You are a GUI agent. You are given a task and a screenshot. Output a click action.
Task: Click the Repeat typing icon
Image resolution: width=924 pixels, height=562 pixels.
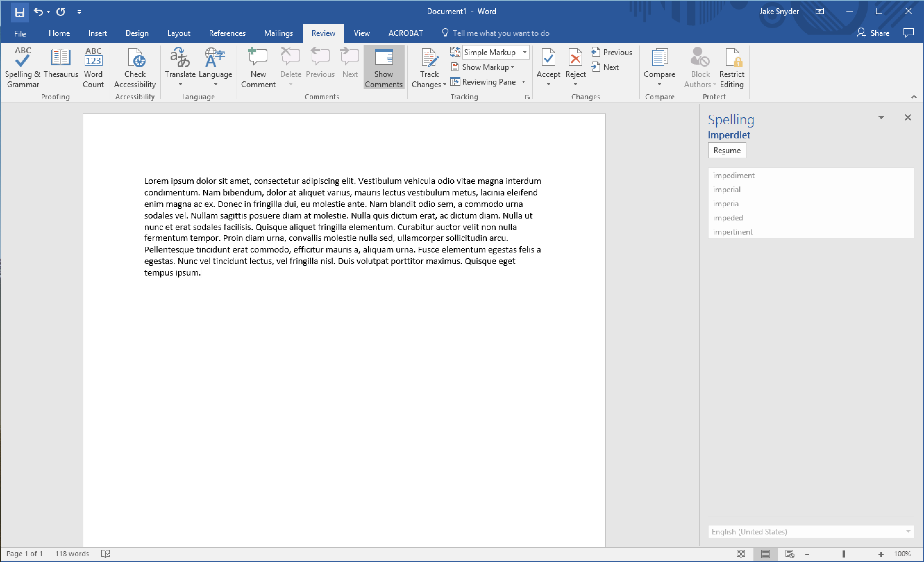(x=61, y=12)
